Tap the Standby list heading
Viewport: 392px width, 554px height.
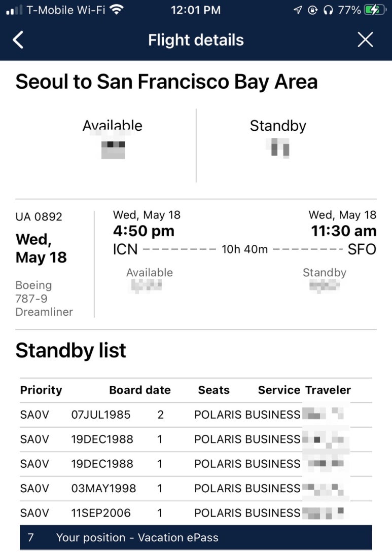coord(70,350)
